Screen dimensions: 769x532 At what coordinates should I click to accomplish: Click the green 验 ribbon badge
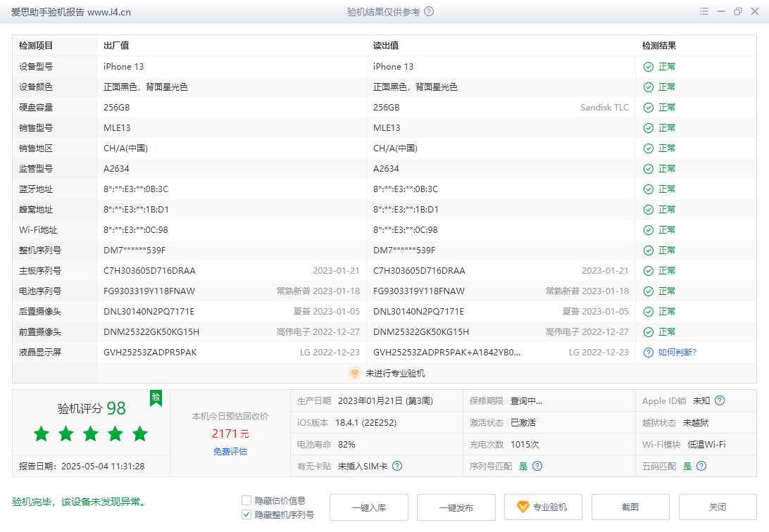[x=156, y=398]
